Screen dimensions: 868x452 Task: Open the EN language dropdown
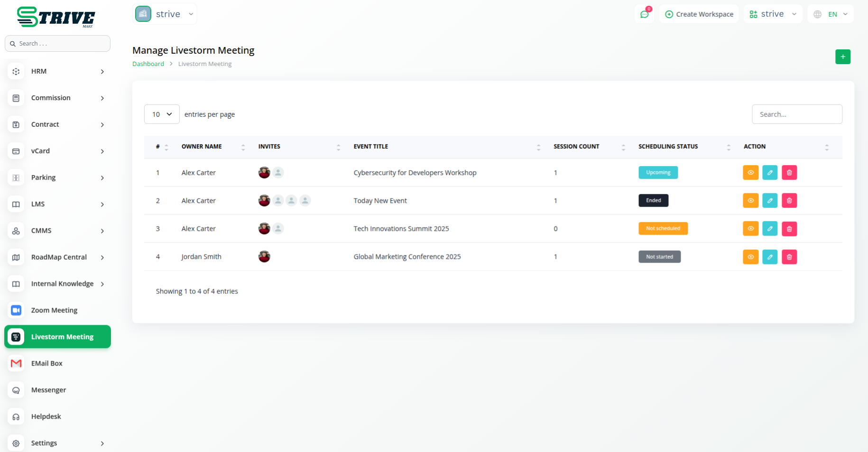pos(831,14)
